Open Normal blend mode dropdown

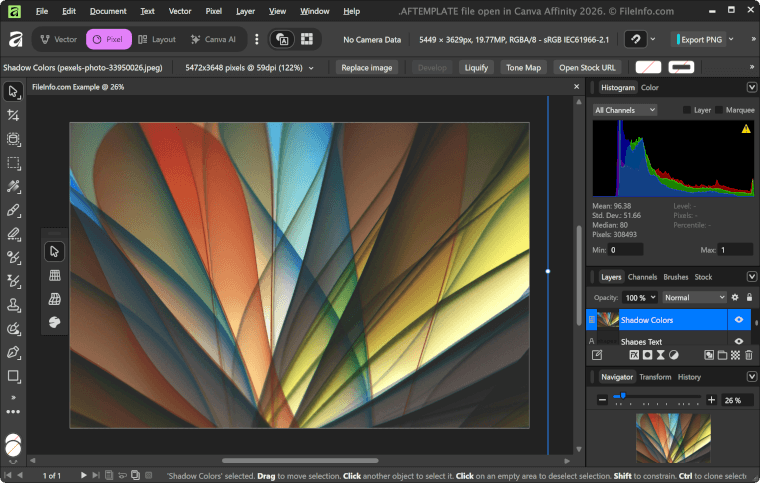(x=694, y=297)
